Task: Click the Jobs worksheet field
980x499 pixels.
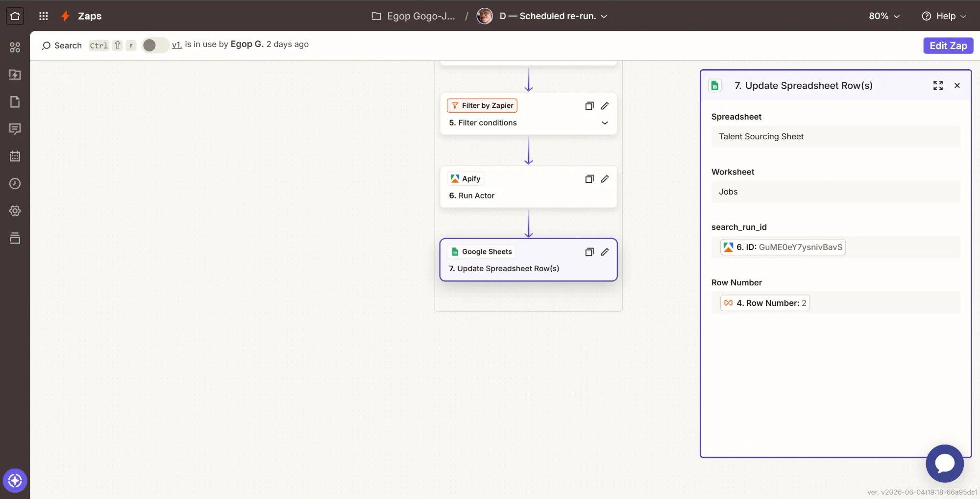Action: (x=836, y=192)
